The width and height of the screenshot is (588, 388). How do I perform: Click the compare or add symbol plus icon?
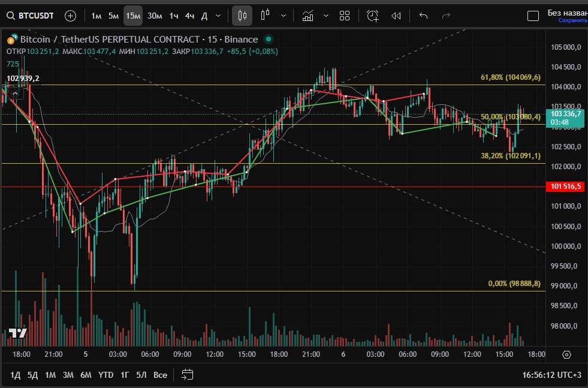click(70, 16)
